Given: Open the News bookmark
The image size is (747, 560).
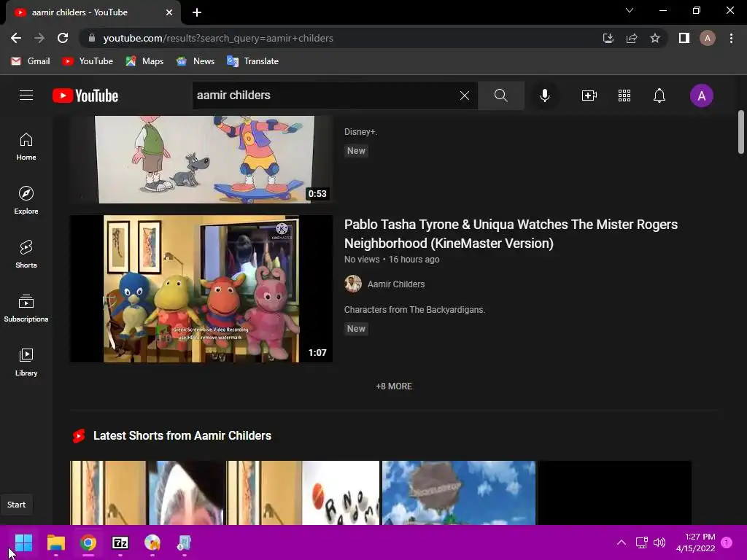Looking at the screenshot, I should pyautogui.click(x=196, y=61).
